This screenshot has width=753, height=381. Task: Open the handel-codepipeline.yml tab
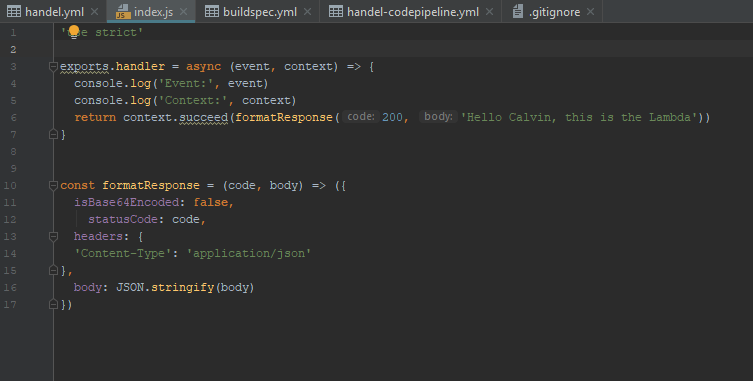(412, 12)
